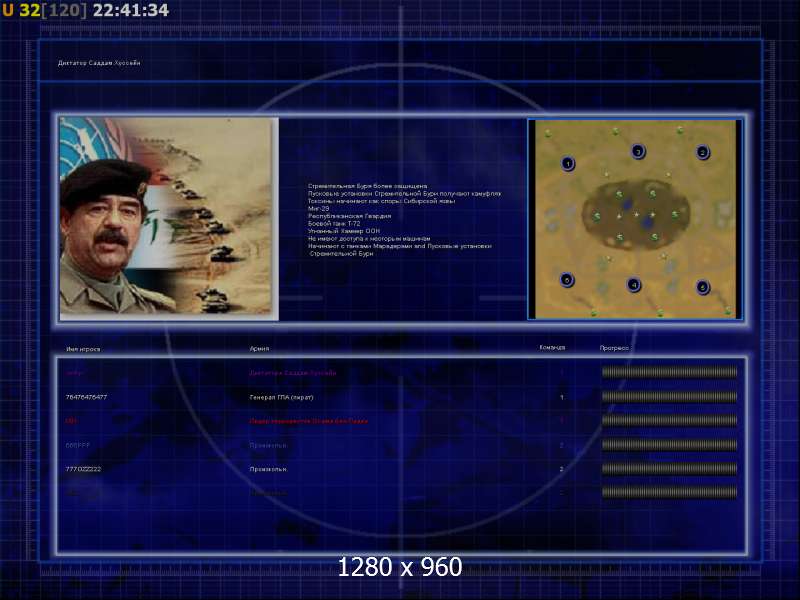Image resolution: width=800 pixels, height=600 pixels.
Task: Click the 'Республиканская Гвардия' description line
Action: click(349, 216)
